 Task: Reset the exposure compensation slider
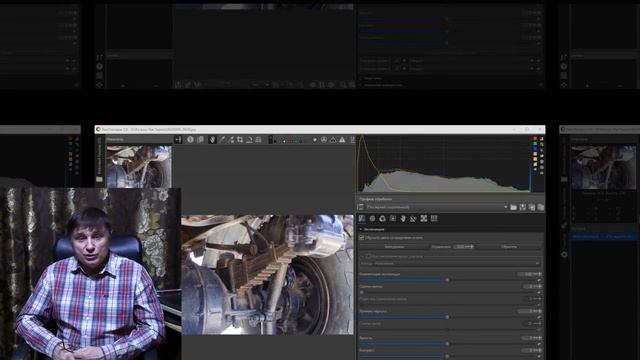[539, 280]
